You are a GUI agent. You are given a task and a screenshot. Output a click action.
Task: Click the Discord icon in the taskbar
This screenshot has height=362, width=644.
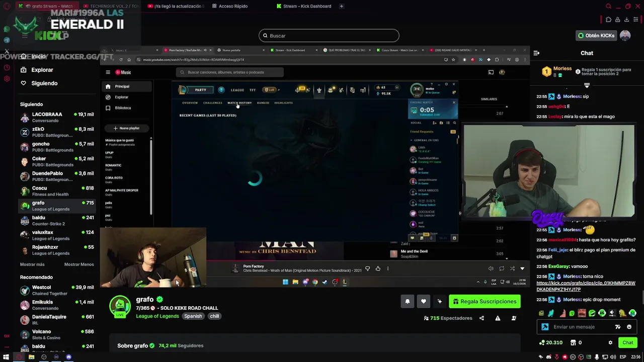(68, 357)
